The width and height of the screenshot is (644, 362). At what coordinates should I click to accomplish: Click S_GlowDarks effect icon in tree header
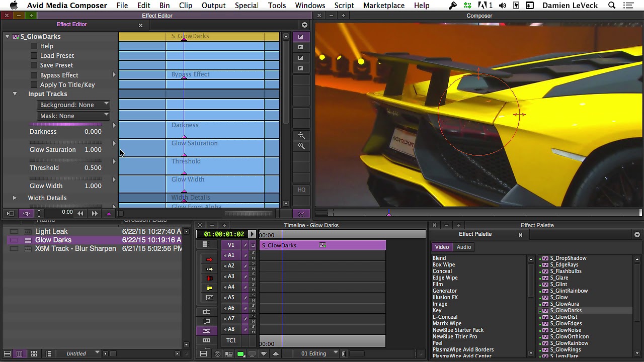[16, 37]
